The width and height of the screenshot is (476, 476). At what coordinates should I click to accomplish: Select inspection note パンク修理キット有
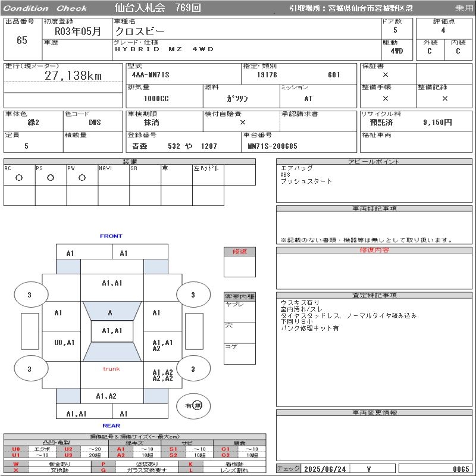coord(309,328)
